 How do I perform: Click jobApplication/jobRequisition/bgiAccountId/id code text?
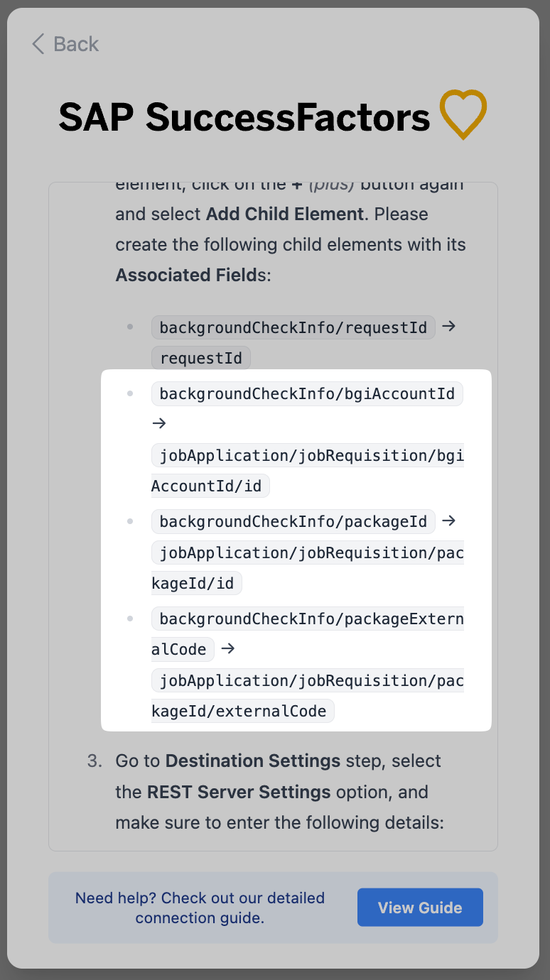(307, 455)
